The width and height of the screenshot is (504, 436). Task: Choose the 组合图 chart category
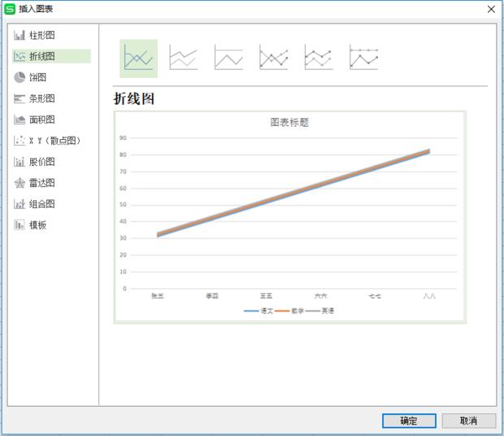pos(41,204)
